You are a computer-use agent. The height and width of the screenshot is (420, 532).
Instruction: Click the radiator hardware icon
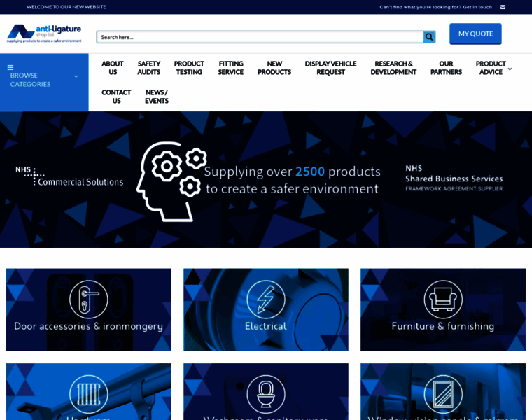(89, 394)
